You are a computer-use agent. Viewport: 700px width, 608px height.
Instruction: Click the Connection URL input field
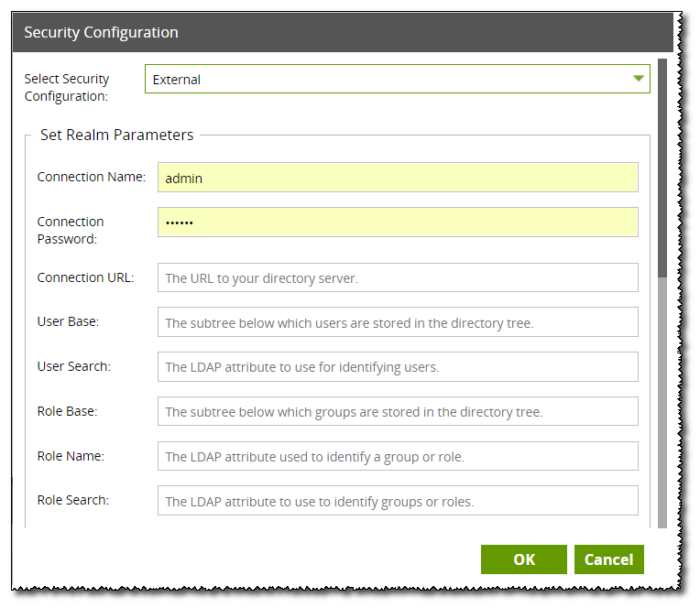pos(398,277)
